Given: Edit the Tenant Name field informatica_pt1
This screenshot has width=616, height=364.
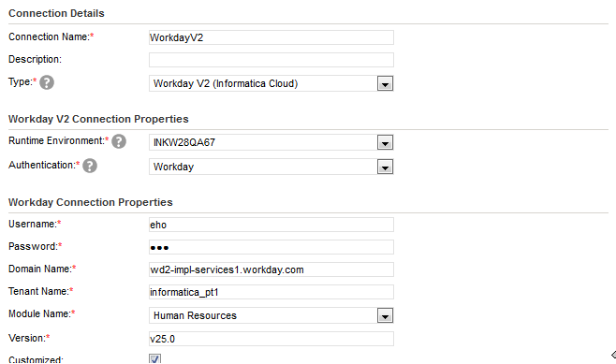Looking at the screenshot, I should pos(271,292).
